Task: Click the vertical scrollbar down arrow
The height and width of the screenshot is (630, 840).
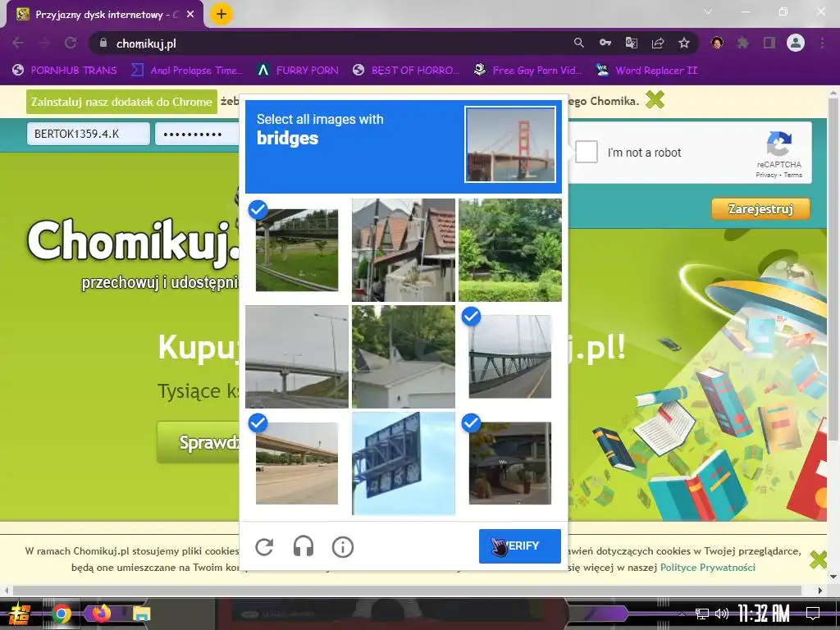Action: pyautogui.click(x=833, y=577)
